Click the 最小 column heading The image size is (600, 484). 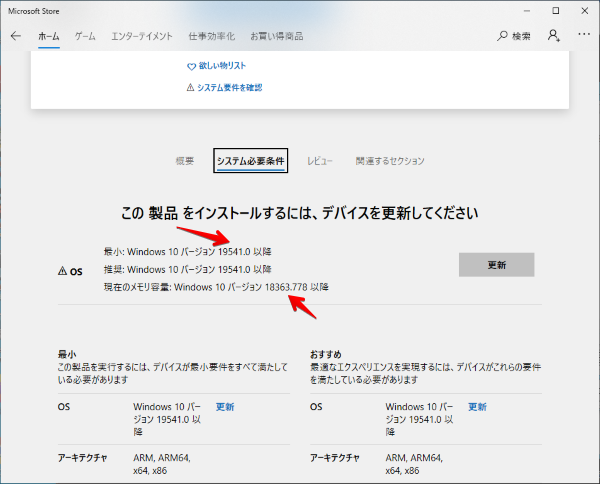click(67, 354)
